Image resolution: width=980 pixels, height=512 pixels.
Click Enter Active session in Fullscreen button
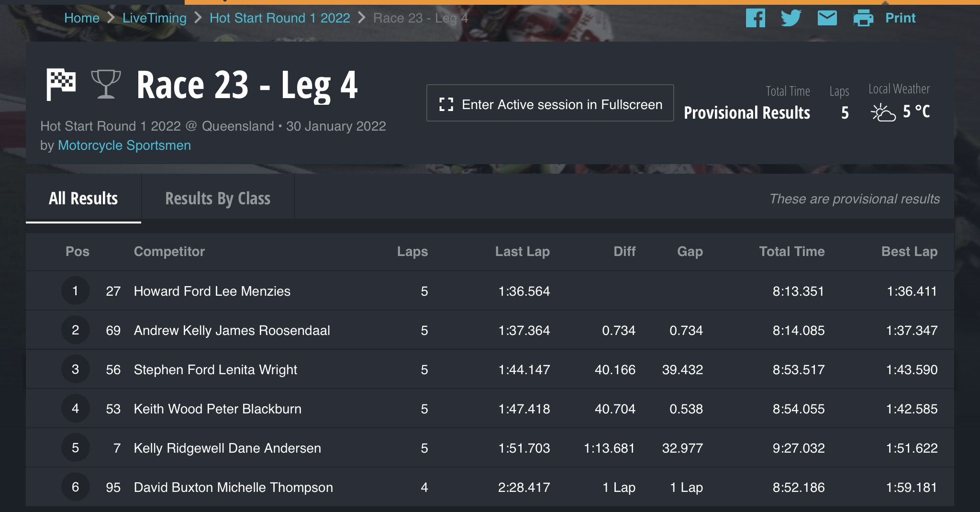click(x=550, y=103)
